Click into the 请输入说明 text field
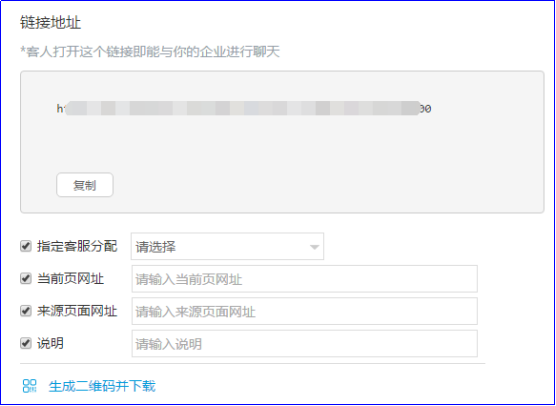Image resolution: width=556 pixels, height=406 pixels. [305, 344]
